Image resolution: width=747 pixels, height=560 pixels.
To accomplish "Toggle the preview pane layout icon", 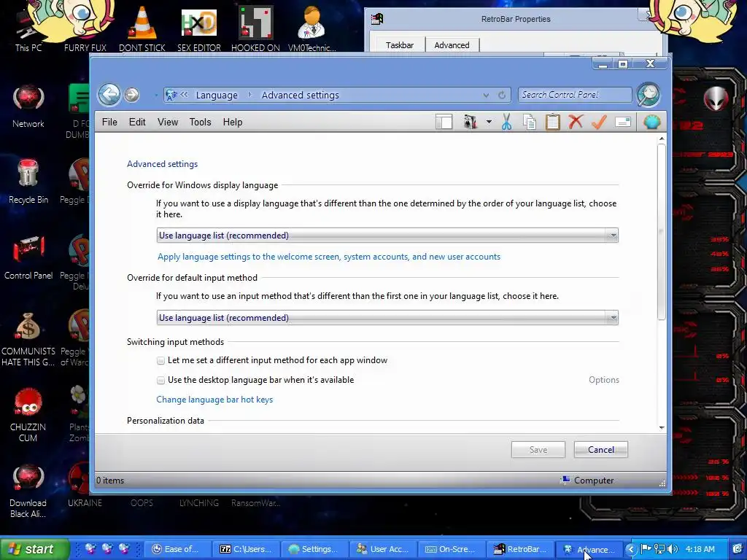I will coord(444,122).
